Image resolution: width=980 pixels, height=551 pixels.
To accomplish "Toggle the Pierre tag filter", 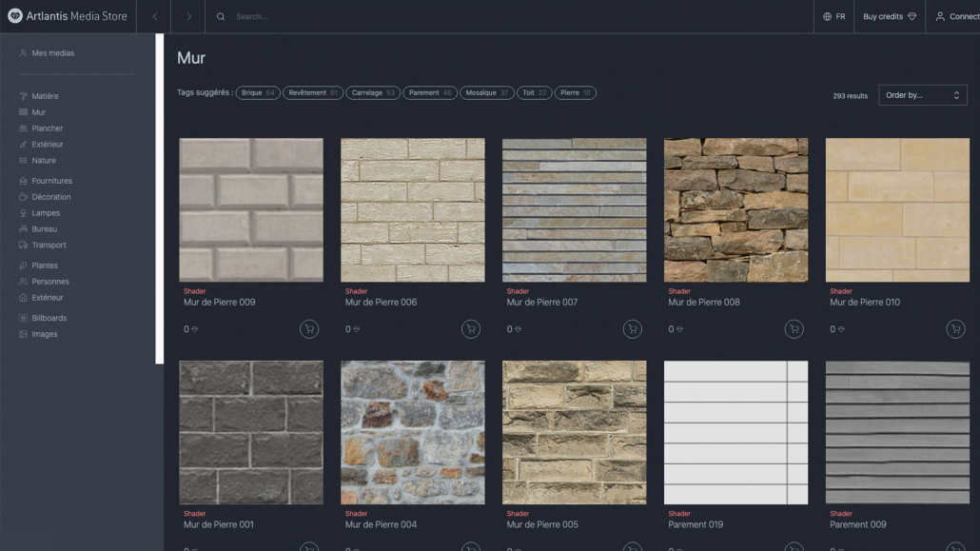I will coord(575,92).
